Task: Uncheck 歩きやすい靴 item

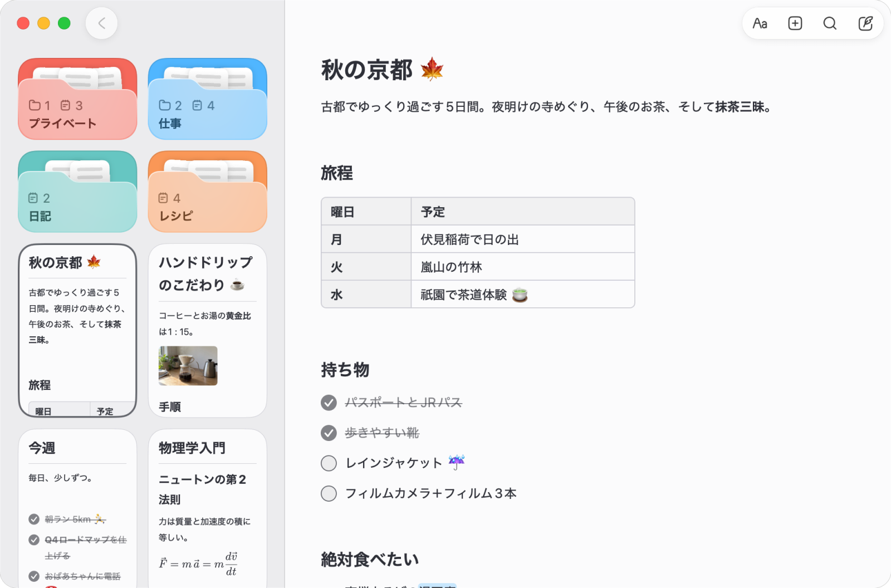Action: click(x=329, y=433)
